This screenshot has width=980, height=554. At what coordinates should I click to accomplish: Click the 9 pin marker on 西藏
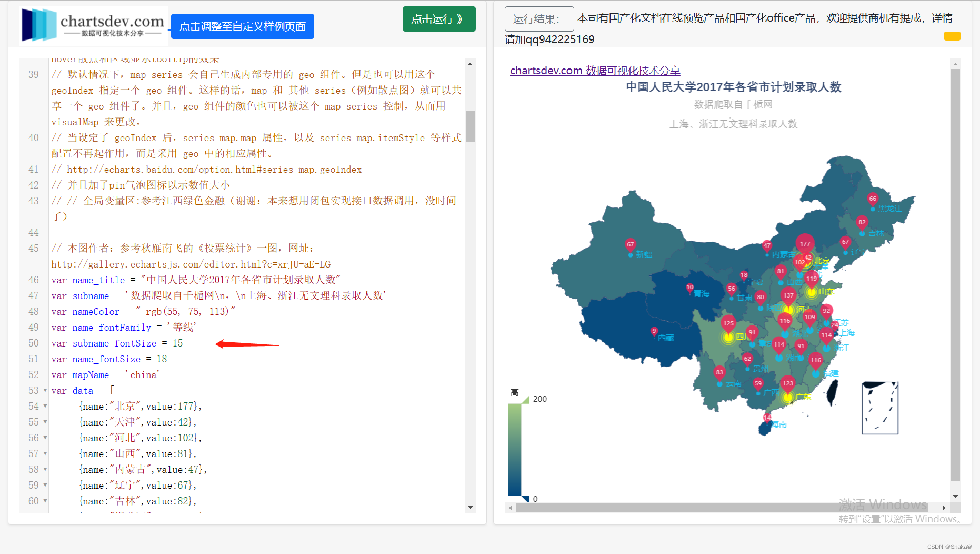[x=654, y=331]
